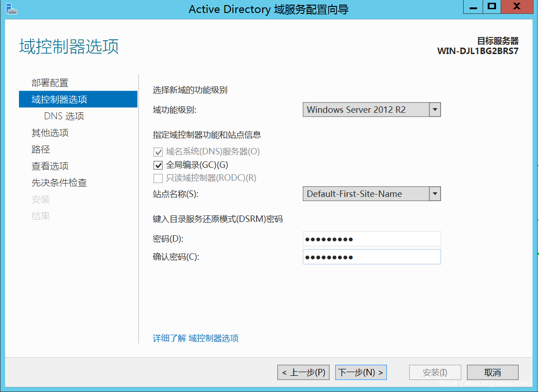The width and height of the screenshot is (539, 392).
Task: Open the DNS 选项 step
Action: click(x=64, y=116)
